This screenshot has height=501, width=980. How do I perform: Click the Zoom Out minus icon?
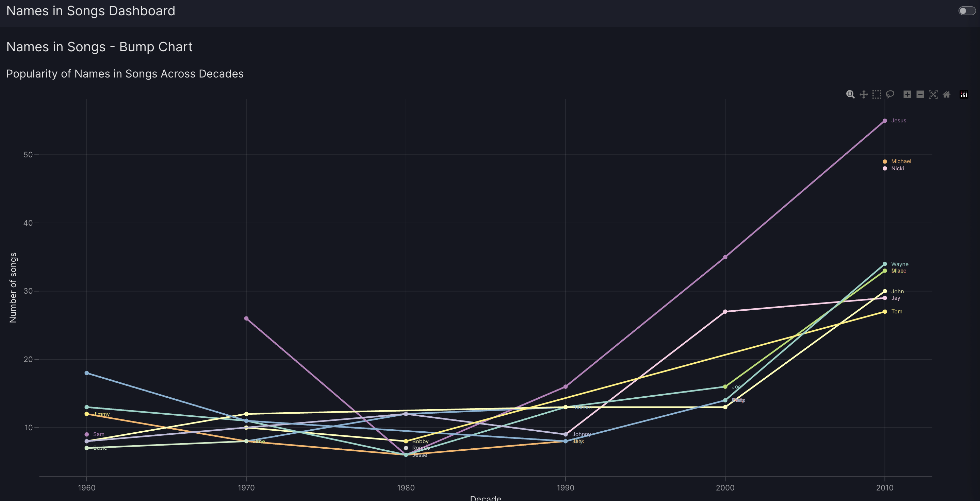point(920,94)
